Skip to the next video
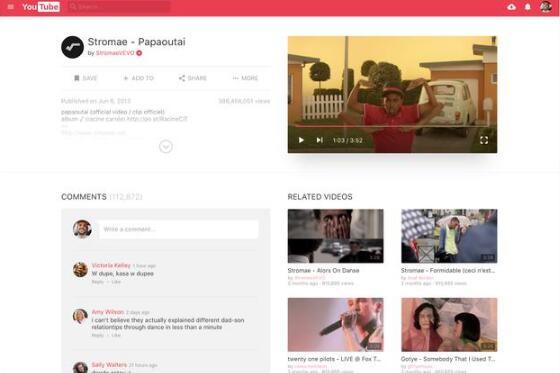 (x=319, y=140)
